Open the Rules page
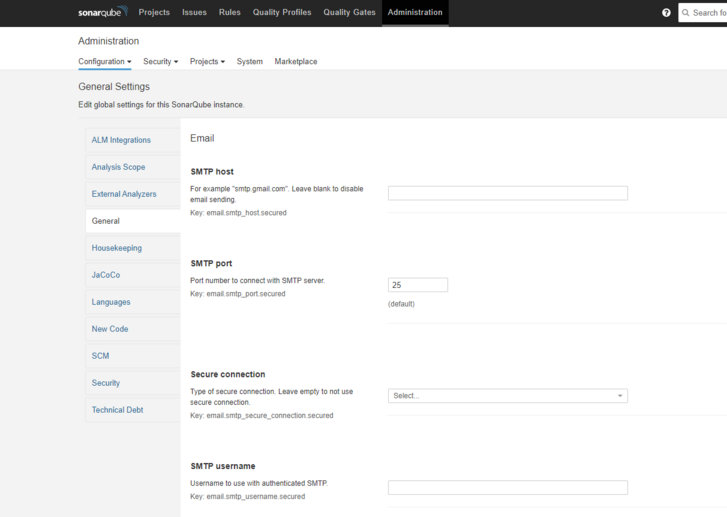 [229, 13]
